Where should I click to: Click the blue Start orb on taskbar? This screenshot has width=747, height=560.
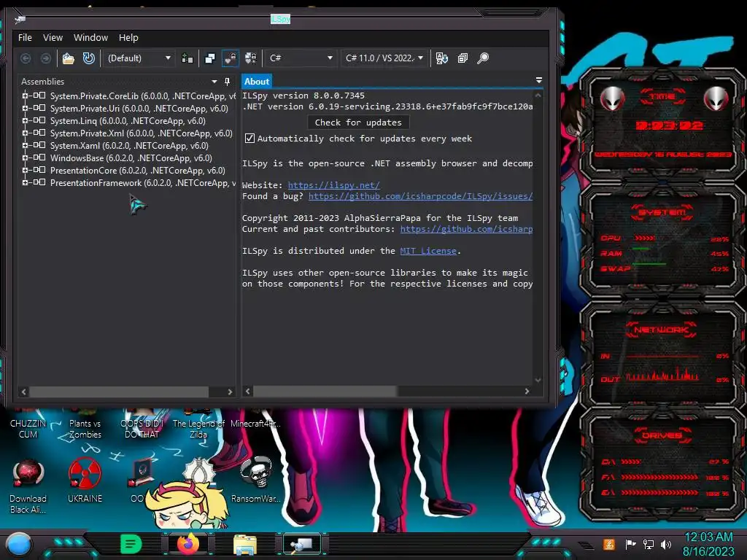pyautogui.click(x=19, y=544)
